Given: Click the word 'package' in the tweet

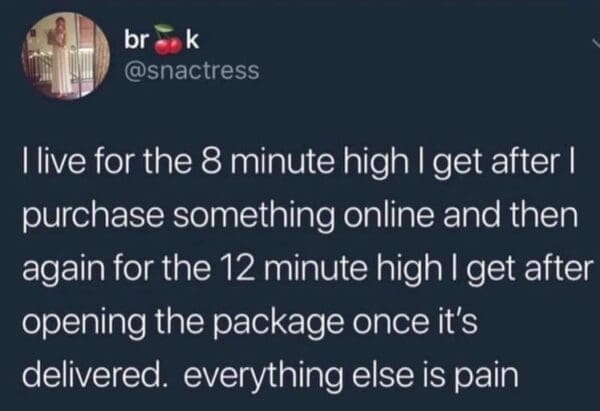Looking at the screenshot, I should 280,323.
